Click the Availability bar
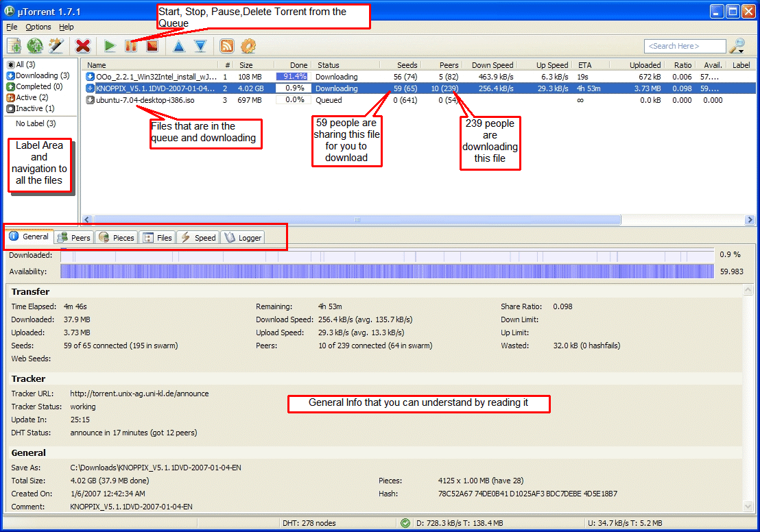 [388, 271]
